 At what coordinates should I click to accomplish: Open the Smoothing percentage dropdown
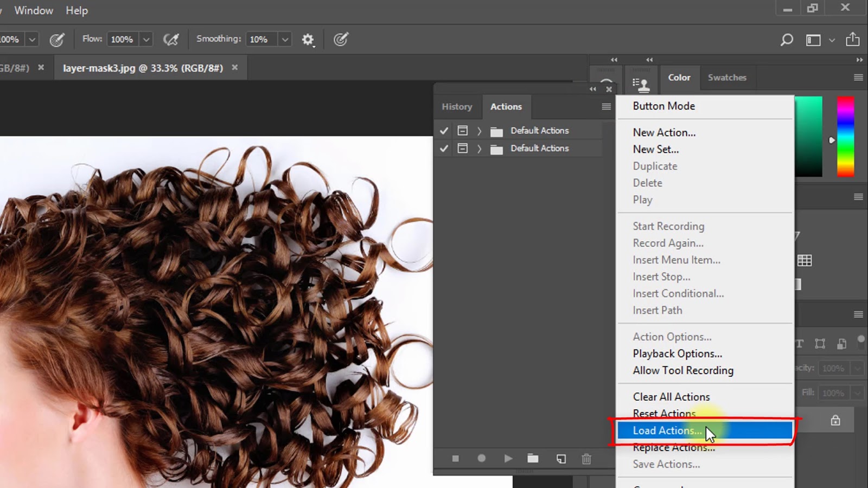[x=285, y=40]
